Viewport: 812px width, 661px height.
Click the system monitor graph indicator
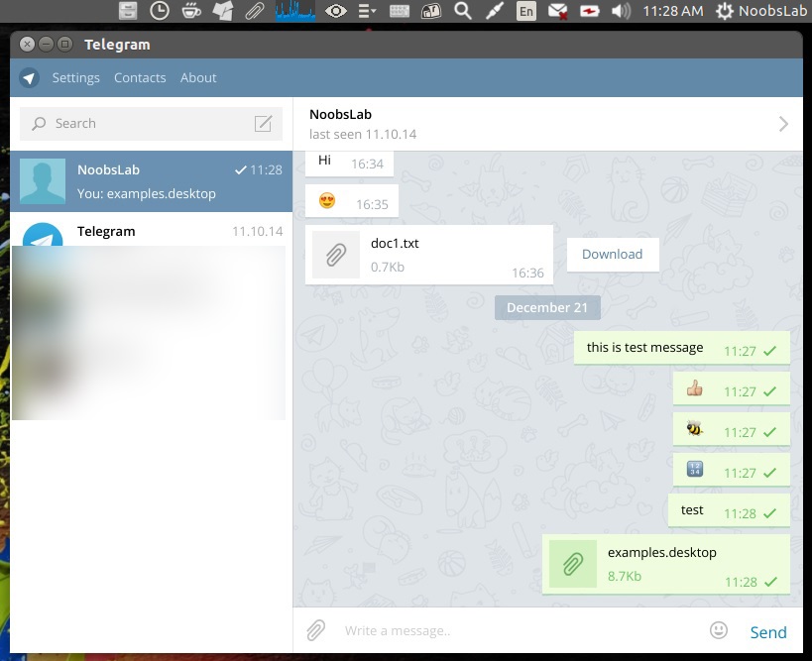click(295, 11)
